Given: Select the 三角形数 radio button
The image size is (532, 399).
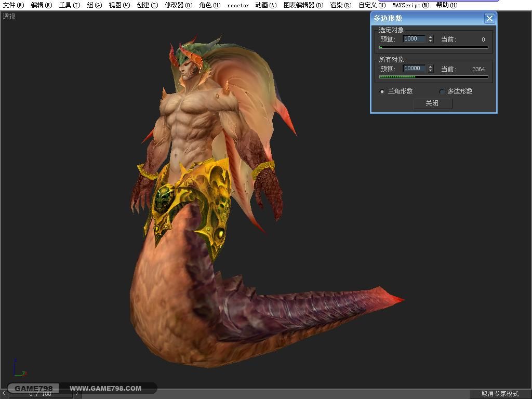Looking at the screenshot, I should (x=382, y=91).
